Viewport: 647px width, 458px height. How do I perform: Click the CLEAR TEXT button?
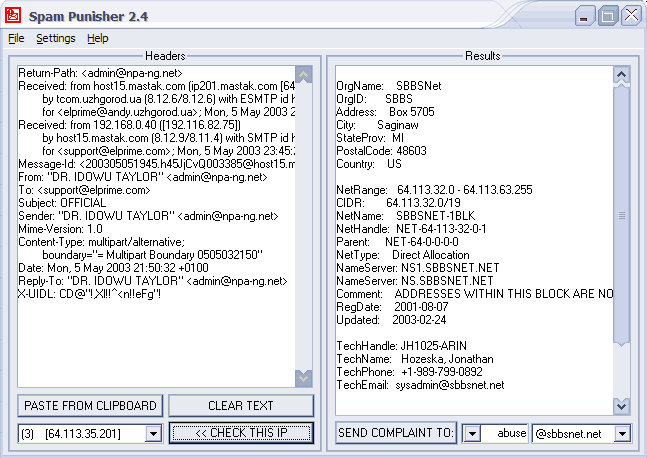(x=241, y=406)
